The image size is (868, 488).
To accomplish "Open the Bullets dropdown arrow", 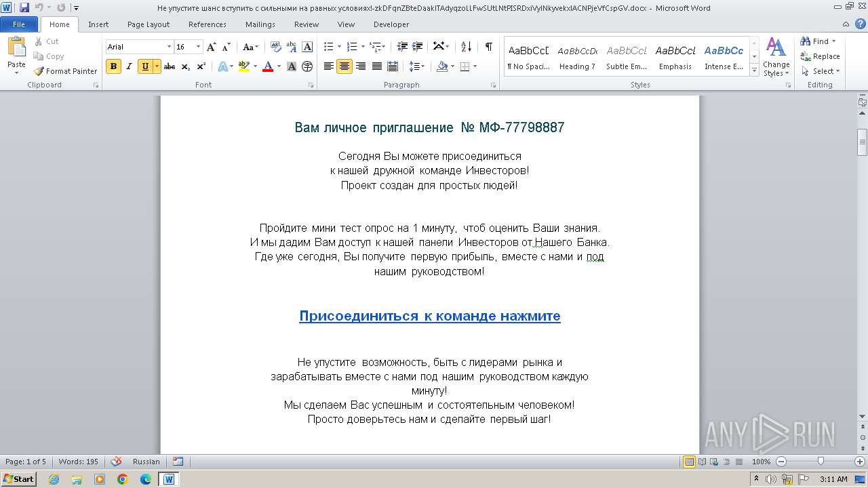I will coord(340,47).
